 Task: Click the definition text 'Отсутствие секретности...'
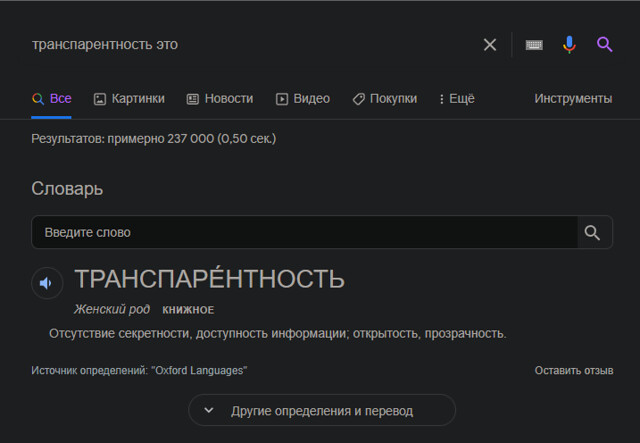[x=278, y=334]
